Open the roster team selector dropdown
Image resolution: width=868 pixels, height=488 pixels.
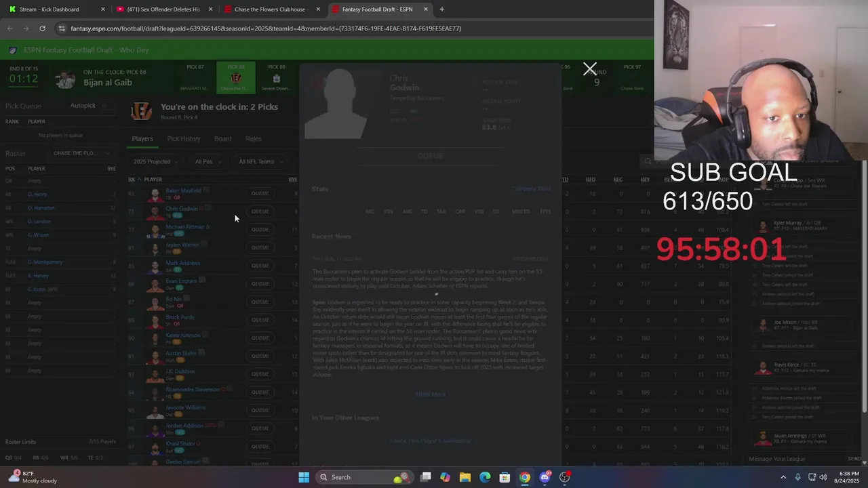[82, 153]
